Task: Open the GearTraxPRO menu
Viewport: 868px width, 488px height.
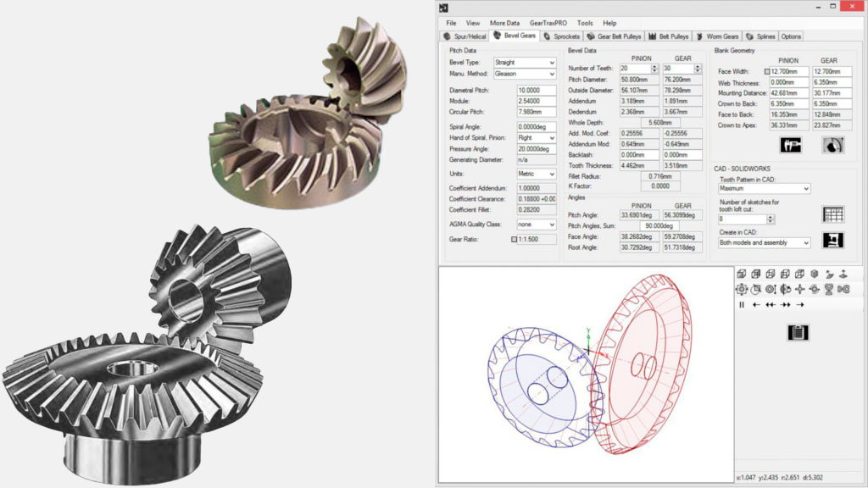Action: [550, 23]
